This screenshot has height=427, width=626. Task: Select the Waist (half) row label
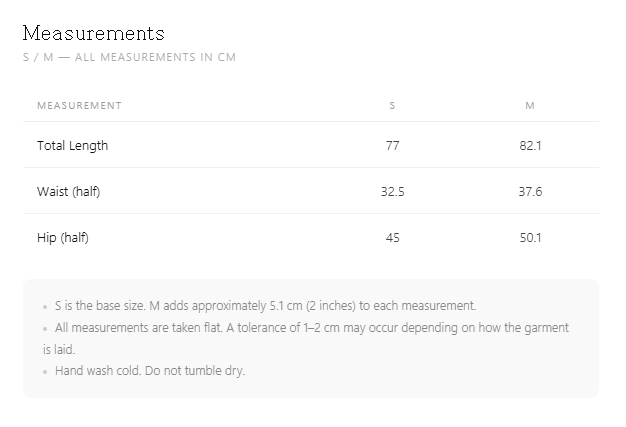click(x=69, y=192)
